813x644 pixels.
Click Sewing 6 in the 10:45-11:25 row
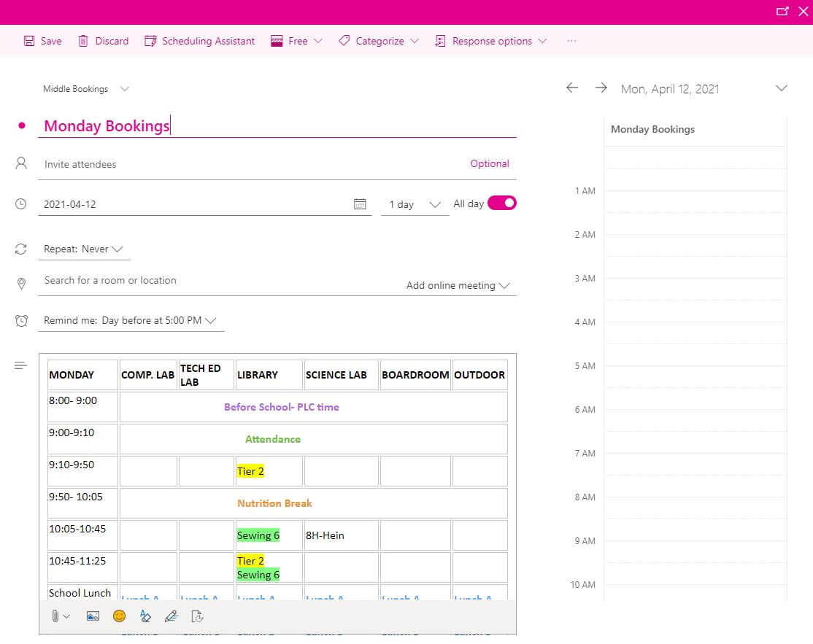tap(258, 575)
